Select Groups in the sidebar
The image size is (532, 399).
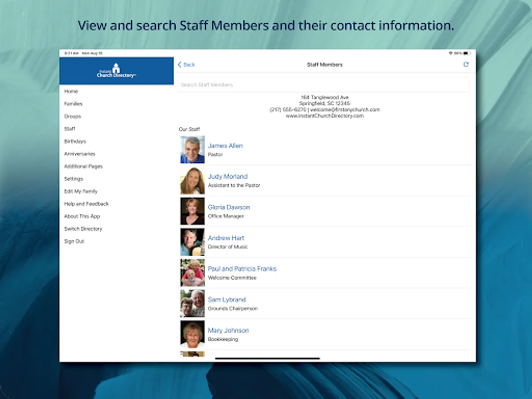(x=73, y=116)
